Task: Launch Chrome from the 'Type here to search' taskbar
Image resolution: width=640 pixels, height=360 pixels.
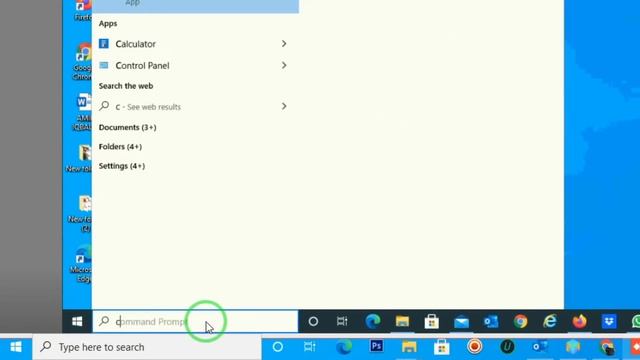Action: click(x=607, y=347)
